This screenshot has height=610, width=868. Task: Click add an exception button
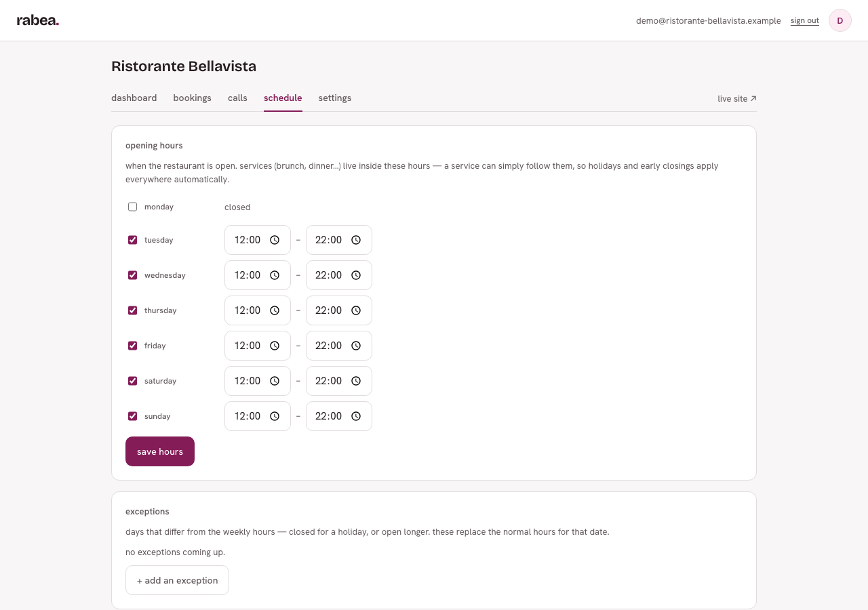[x=177, y=580]
